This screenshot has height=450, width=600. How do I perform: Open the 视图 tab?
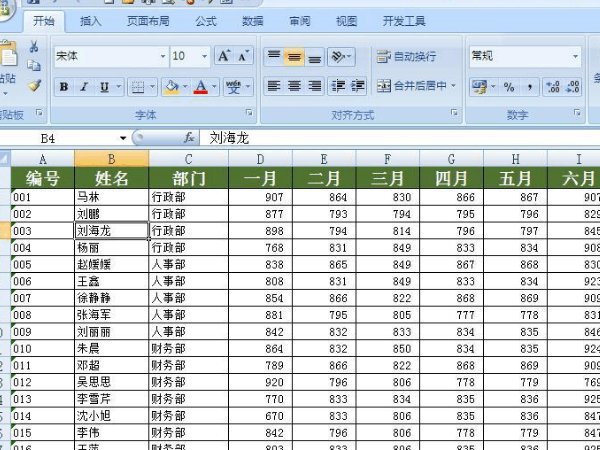pos(346,21)
